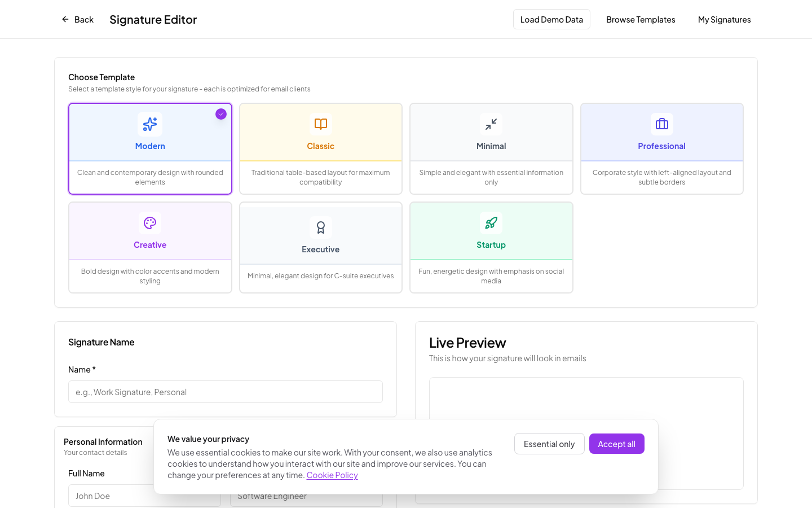Click the Creative template palette icon
Screen dimensions: 812x508
(150, 223)
